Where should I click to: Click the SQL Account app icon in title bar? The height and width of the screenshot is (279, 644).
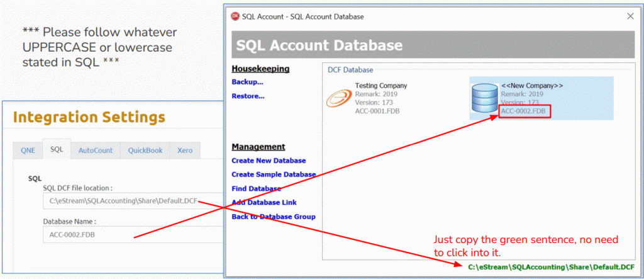[x=235, y=16]
